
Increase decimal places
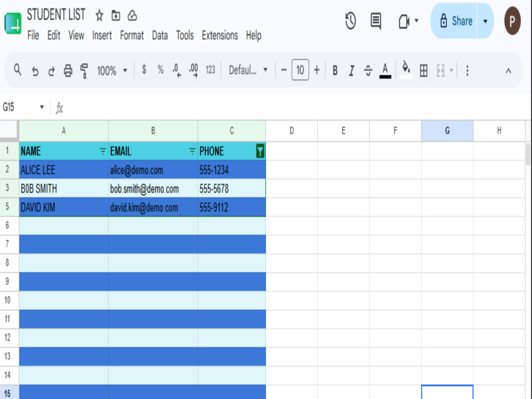194,70
